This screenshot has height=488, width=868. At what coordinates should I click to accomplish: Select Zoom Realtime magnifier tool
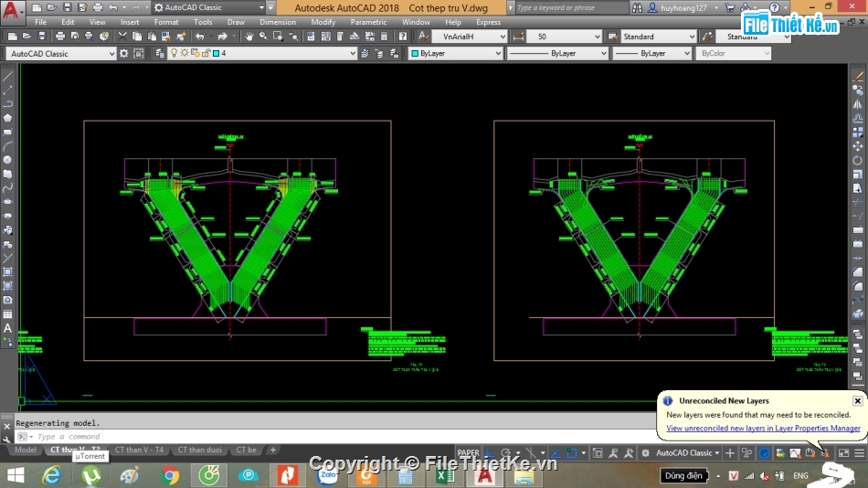pos(263,37)
